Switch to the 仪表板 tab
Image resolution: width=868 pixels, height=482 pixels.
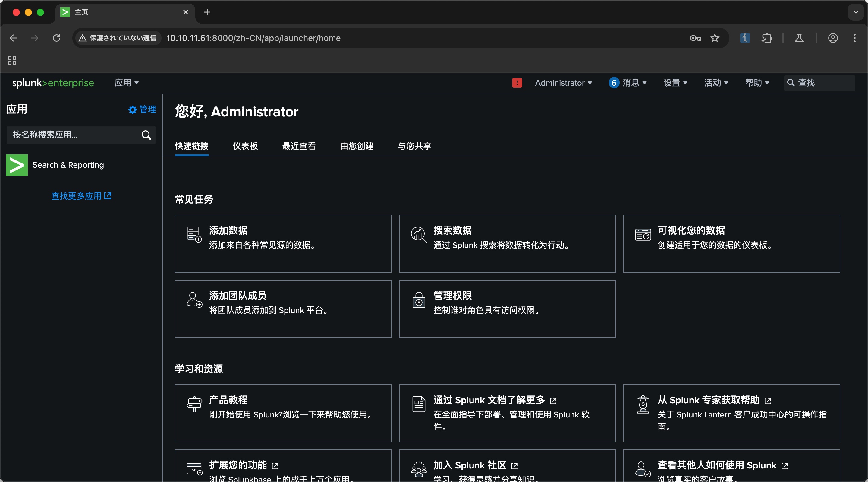tap(245, 146)
